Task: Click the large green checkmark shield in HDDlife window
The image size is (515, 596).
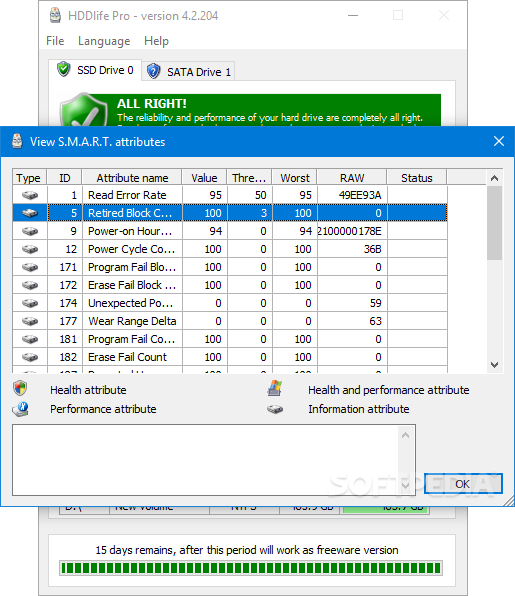Action: (84, 110)
